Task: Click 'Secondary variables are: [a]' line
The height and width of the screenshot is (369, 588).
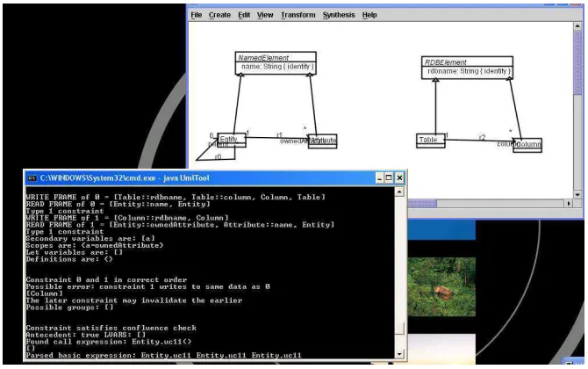Action: tap(90, 238)
